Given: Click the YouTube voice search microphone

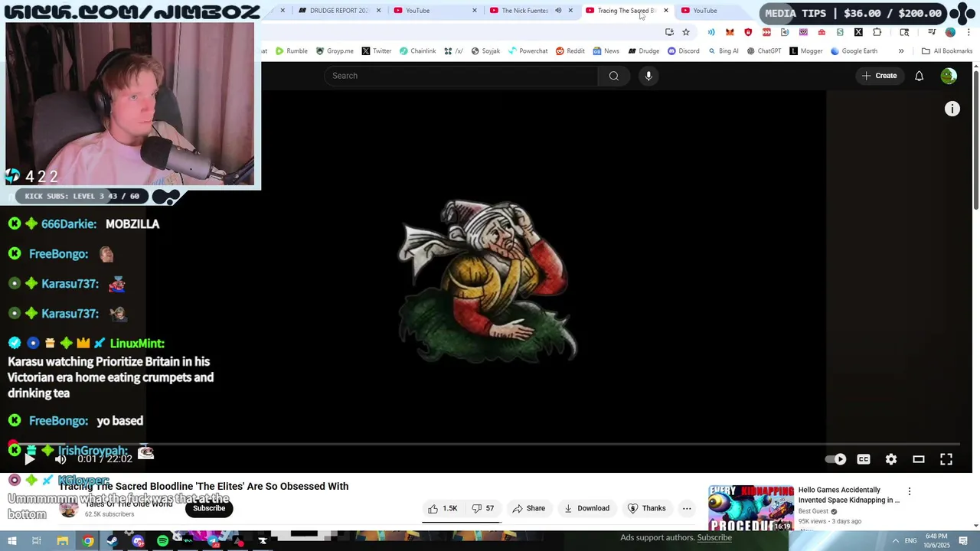Looking at the screenshot, I should click(x=648, y=76).
